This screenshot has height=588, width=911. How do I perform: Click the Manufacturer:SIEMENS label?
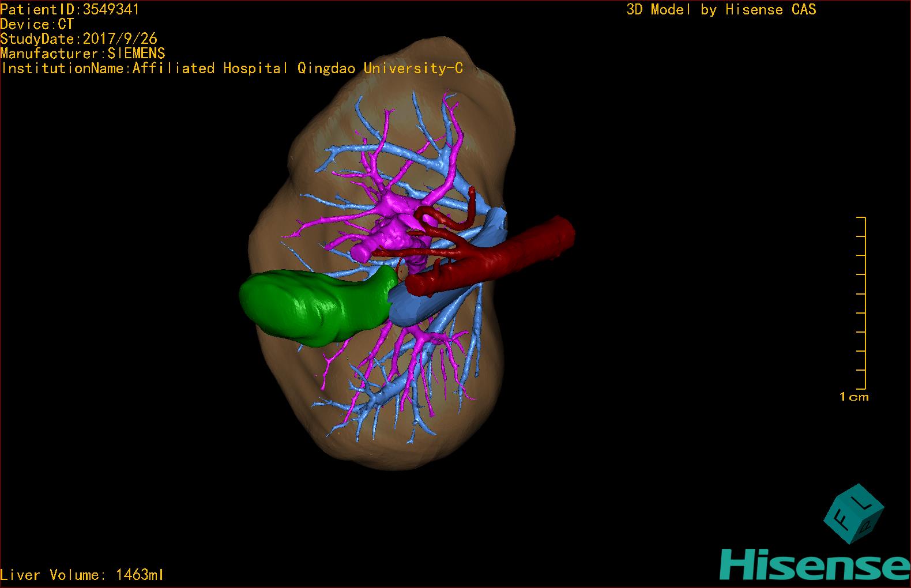pyautogui.click(x=83, y=54)
